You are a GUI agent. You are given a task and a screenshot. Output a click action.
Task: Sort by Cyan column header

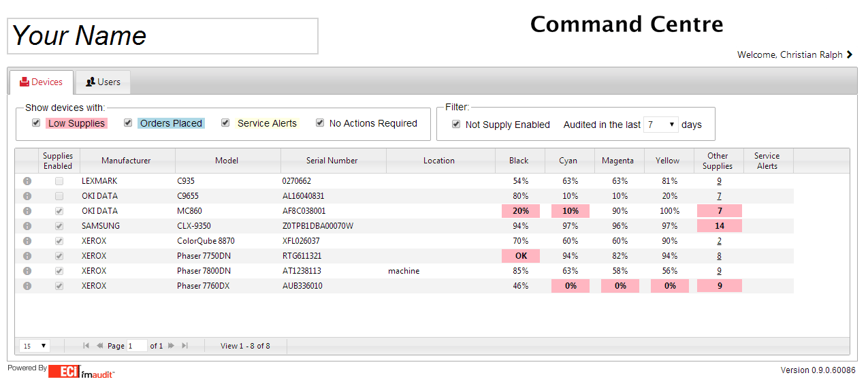569,161
